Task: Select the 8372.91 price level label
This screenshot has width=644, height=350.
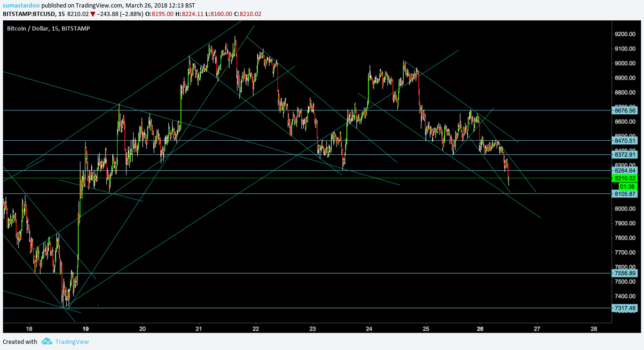Action: (x=625, y=154)
